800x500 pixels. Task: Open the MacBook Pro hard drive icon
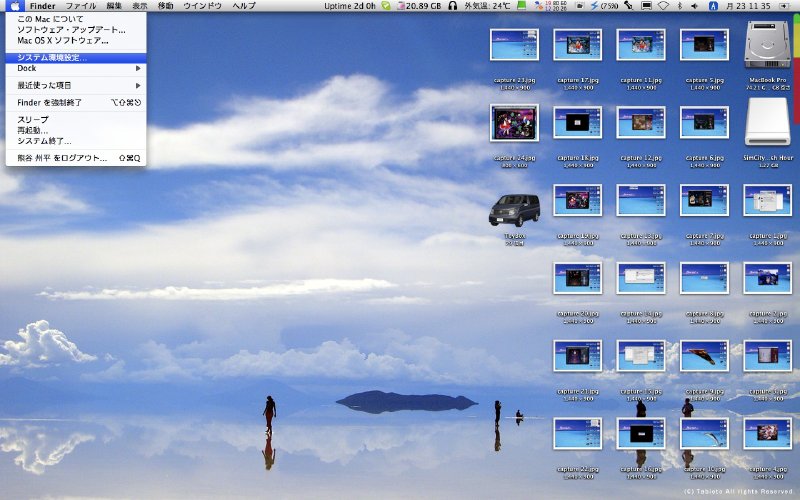(x=767, y=44)
